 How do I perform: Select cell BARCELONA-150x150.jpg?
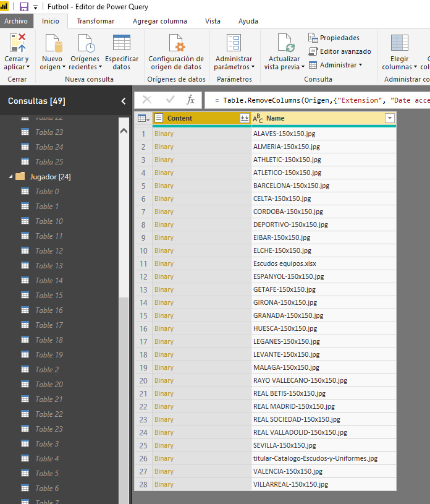click(323, 186)
